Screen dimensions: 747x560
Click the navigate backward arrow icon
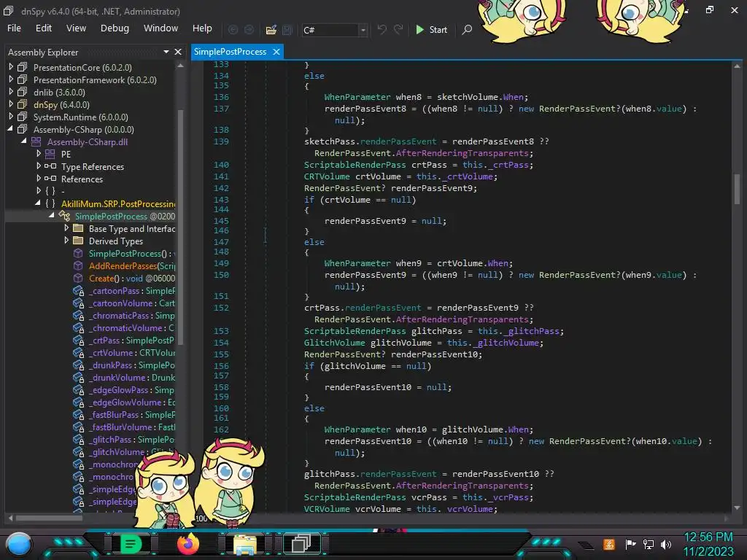(x=233, y=30)
